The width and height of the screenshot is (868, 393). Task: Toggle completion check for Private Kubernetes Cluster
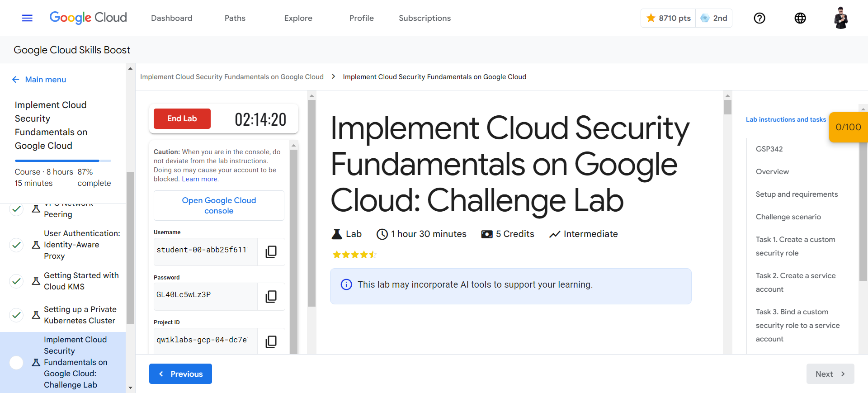(17, 315)
